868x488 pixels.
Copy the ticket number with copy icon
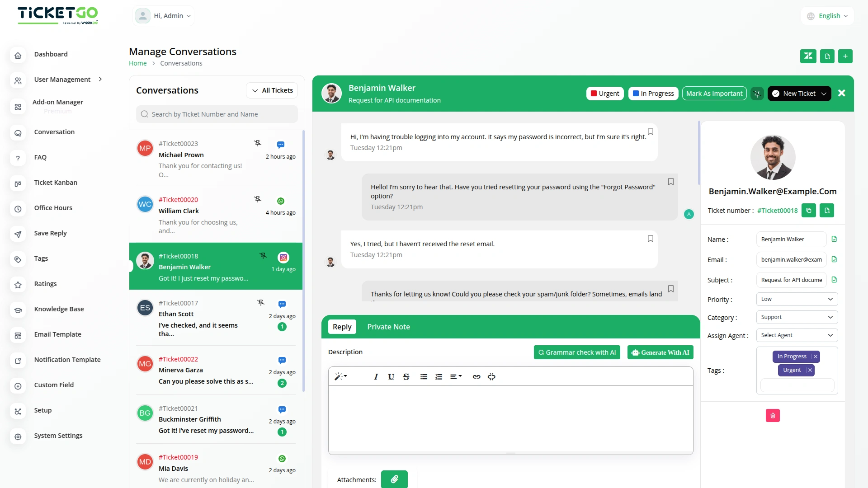[809, 211]
